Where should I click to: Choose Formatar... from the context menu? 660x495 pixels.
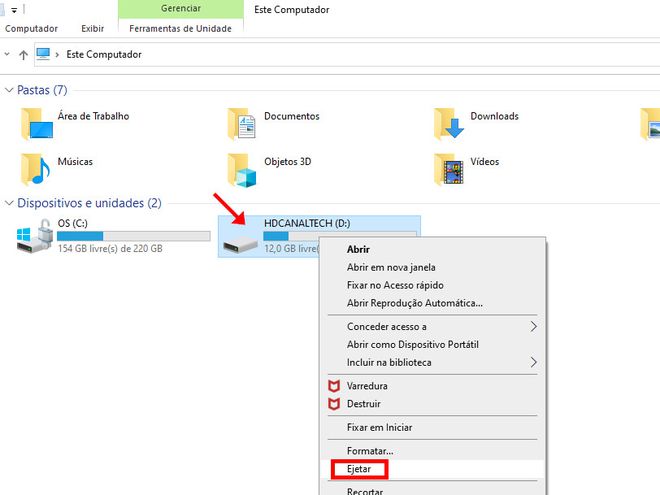click(370, 451)
